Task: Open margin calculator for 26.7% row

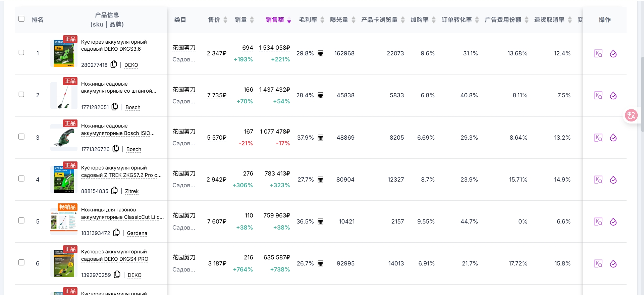Action: (320, 263)
